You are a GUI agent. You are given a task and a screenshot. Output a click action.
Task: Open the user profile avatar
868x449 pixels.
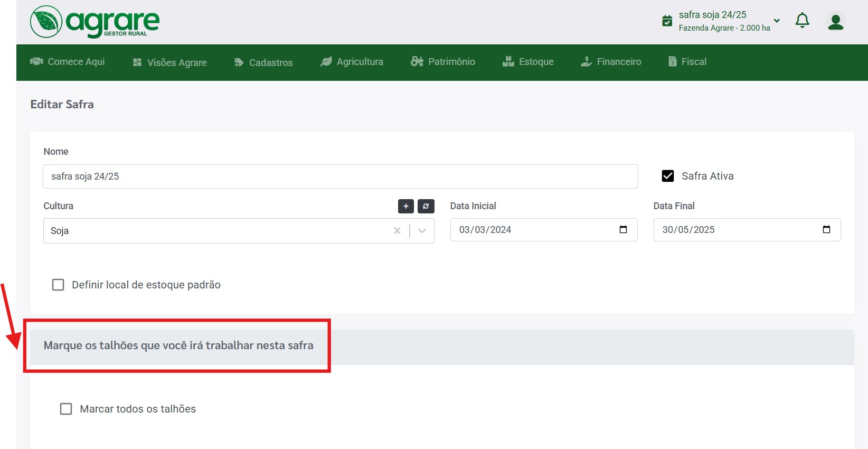point(835,22)
